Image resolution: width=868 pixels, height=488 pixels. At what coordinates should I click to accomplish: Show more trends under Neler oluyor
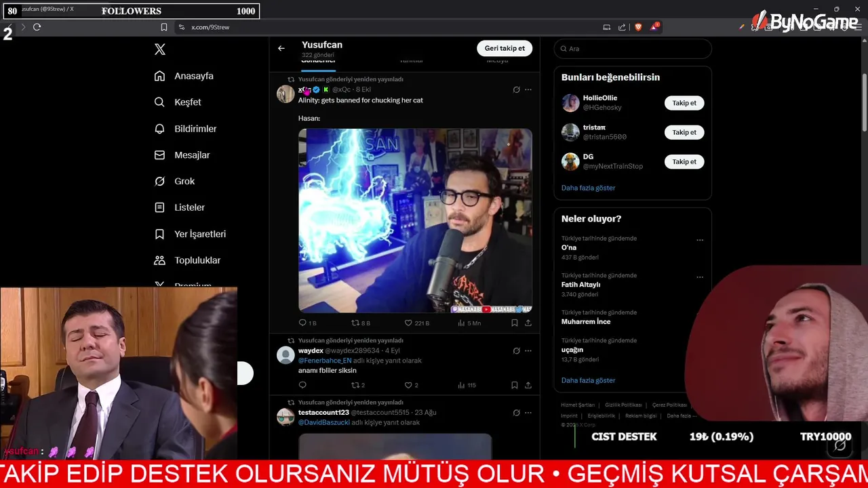click(x=588, y=380)
